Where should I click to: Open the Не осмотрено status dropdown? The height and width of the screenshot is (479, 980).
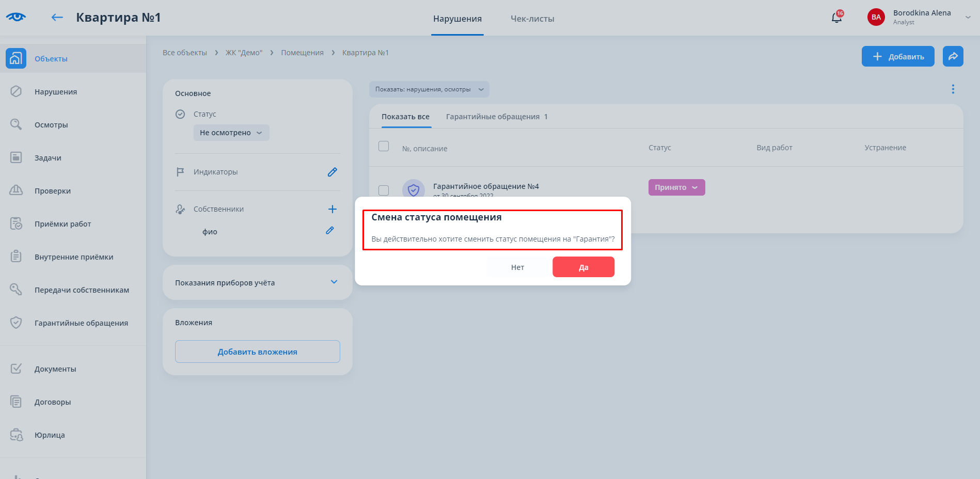pos(231,133)
